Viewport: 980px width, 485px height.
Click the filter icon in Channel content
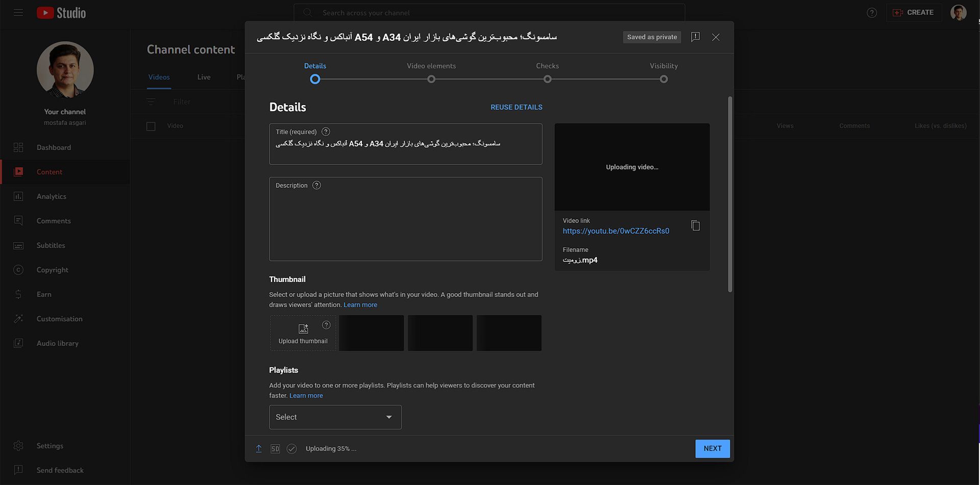151,102
